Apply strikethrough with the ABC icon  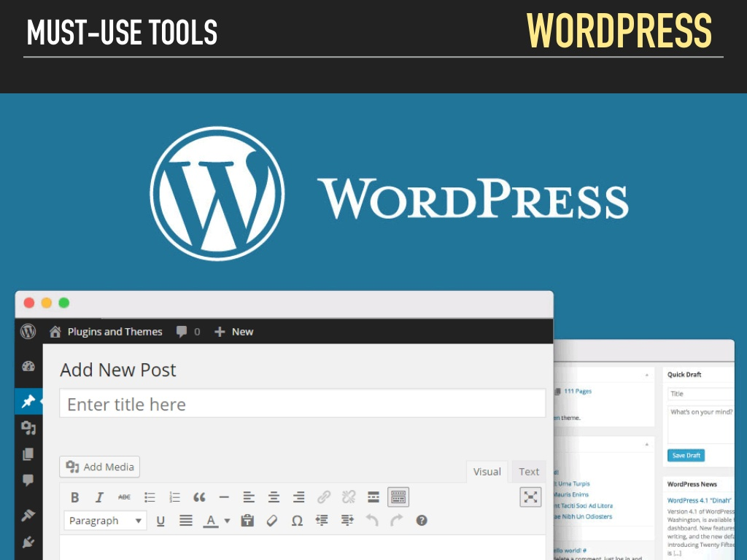tap(124, 497)
